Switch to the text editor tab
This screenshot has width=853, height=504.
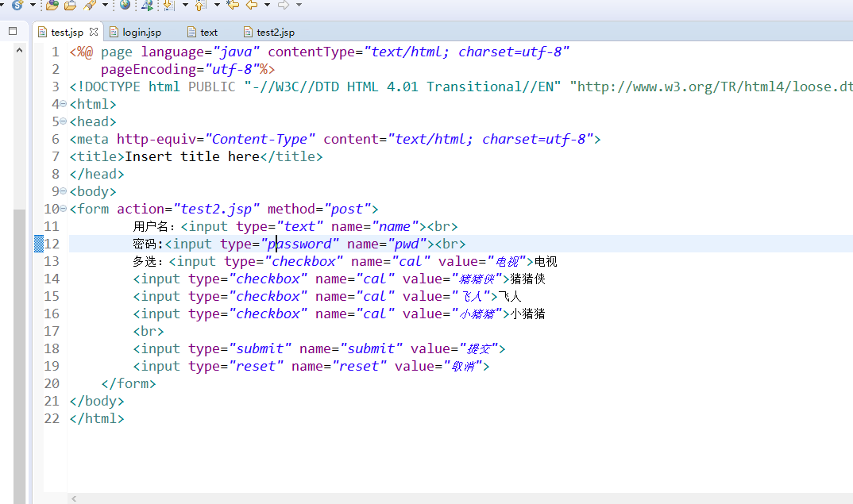point(209,33)
